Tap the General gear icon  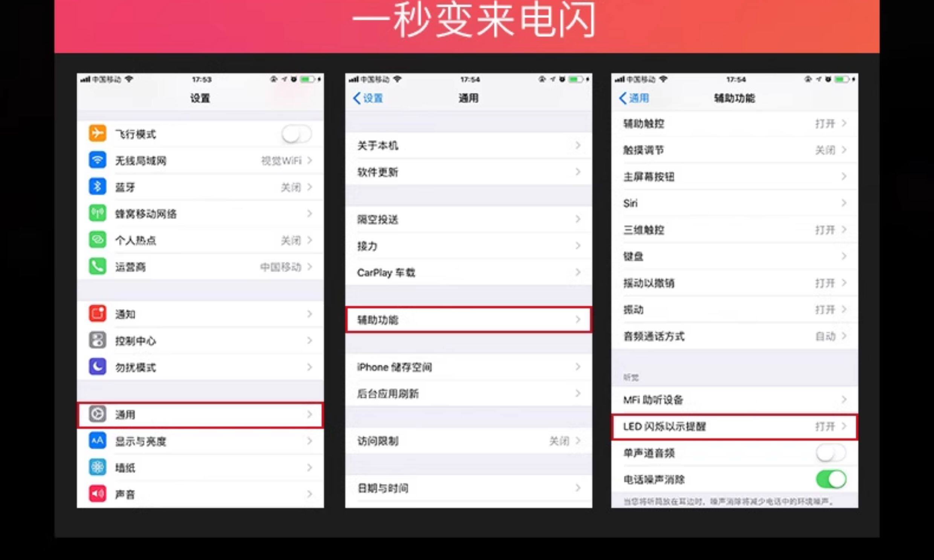coord(98,414)
